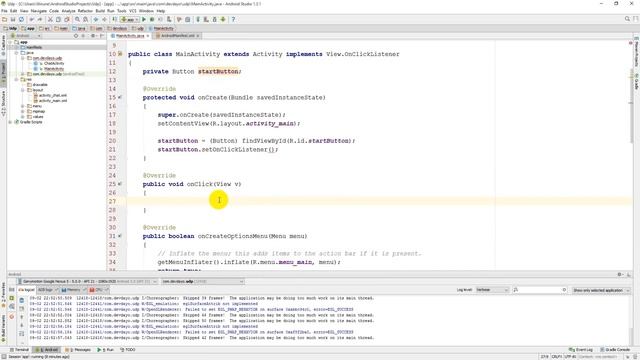Click the Open file toolbar icon
Screen dimensions: 640x360
click(4, 19)
